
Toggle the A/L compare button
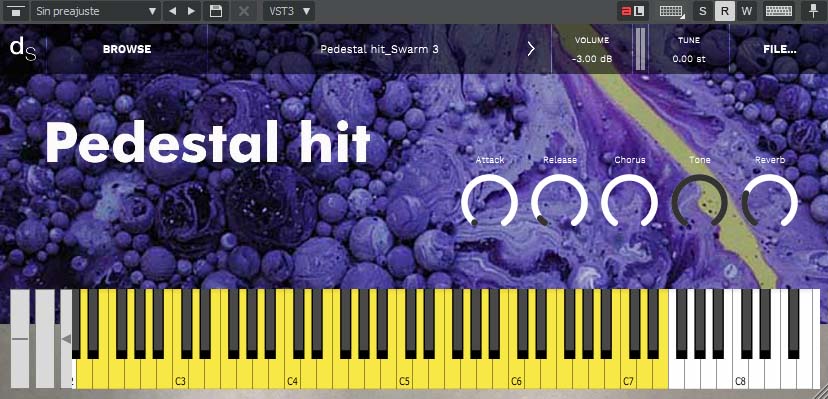point(633,11)
